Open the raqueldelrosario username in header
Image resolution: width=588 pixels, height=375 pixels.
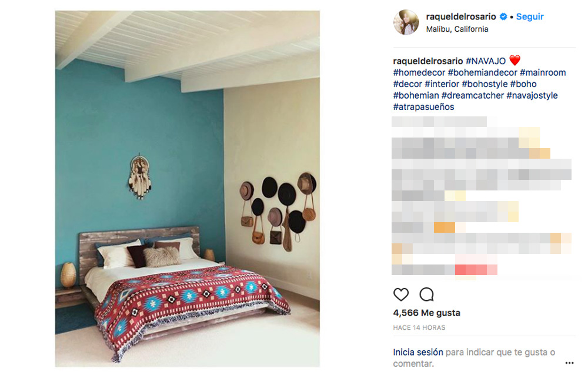461,16
